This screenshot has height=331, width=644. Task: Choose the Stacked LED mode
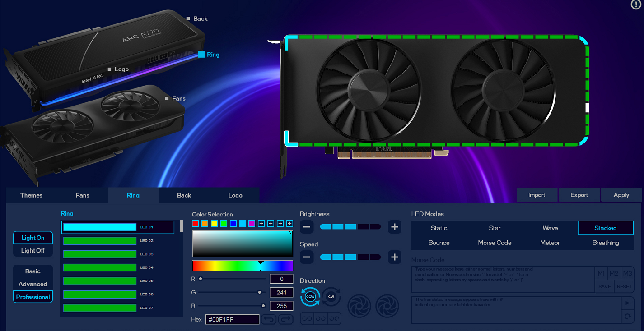tap(606, 228)
